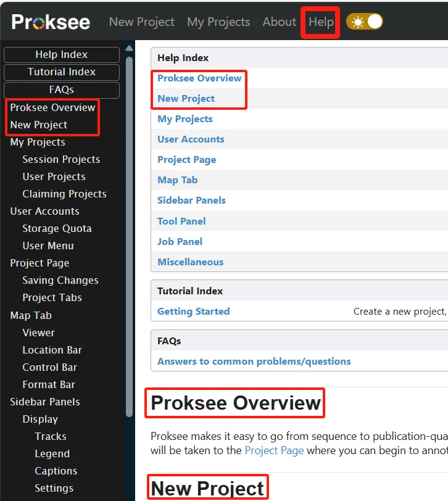Viewport: 448px width, 501px height.
Task: Open Settings sidebar entry
Action: [54, 488]
